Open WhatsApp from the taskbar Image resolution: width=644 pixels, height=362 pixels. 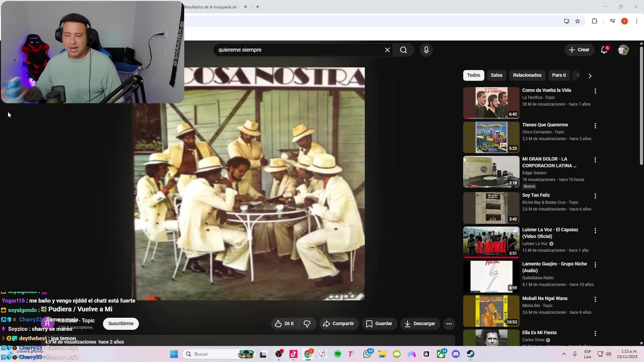367,354
